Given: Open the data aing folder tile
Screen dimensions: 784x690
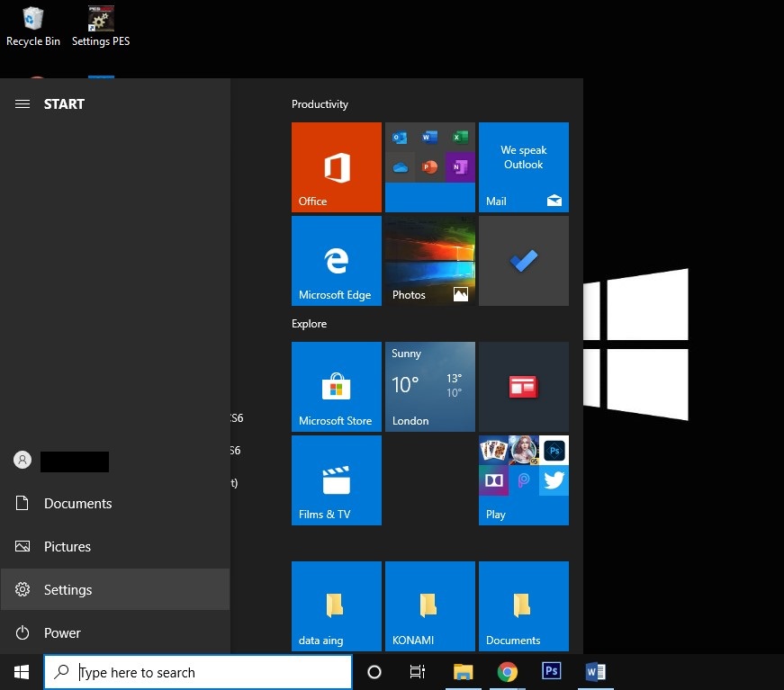Looking at the screenshot, I should [x=337, y=606].
